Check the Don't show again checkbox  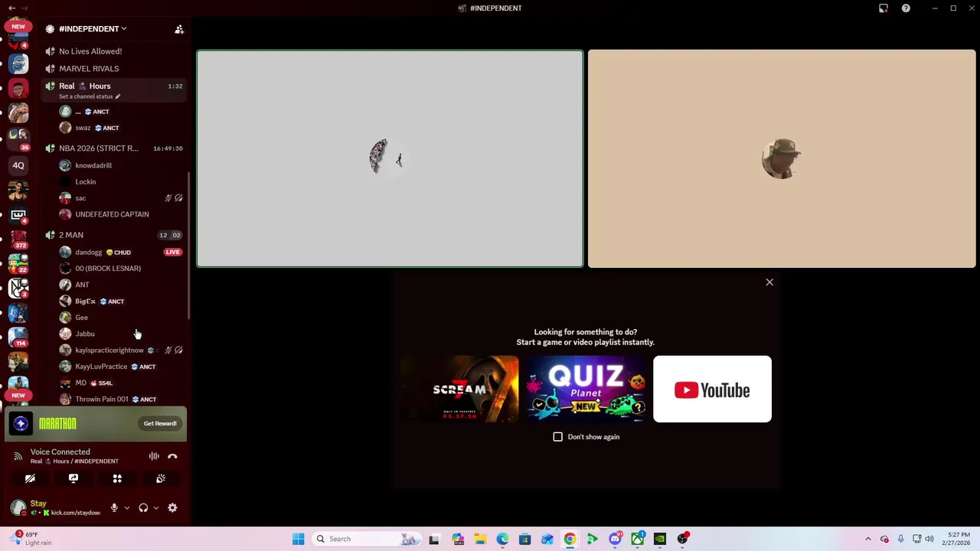pyautogui.click(x=557, y=437)
